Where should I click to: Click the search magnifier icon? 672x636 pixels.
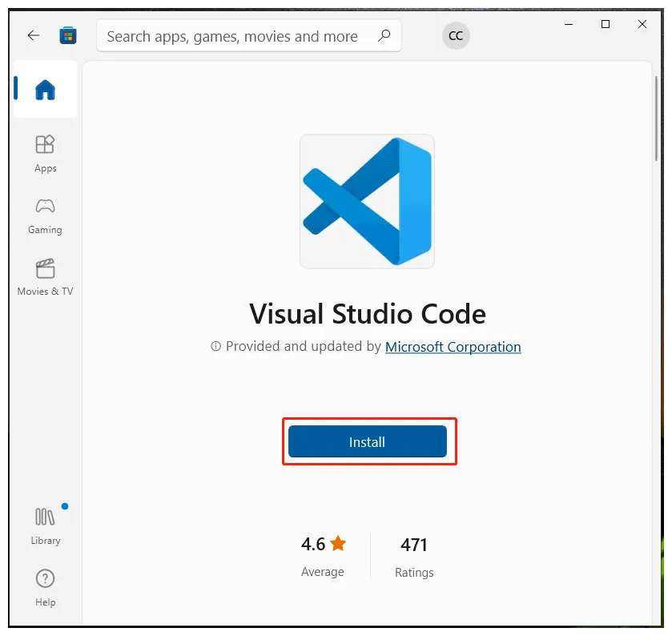(384, 36)
